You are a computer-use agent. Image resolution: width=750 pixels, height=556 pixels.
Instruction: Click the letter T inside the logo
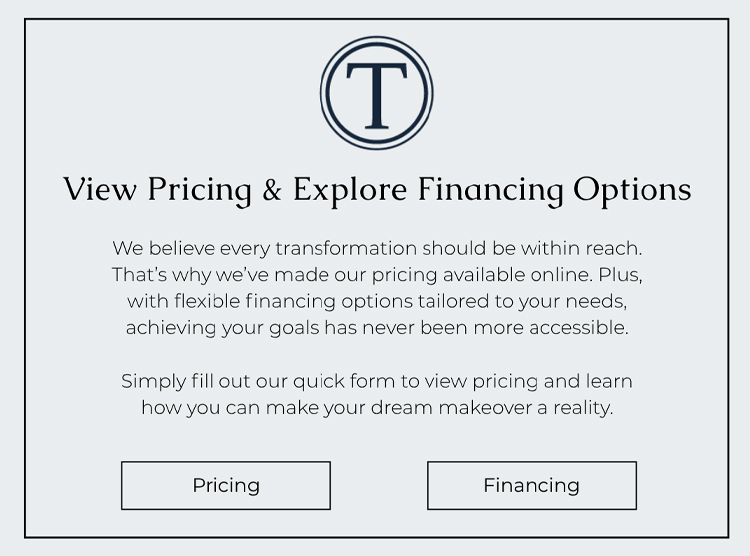pos(376,96)
